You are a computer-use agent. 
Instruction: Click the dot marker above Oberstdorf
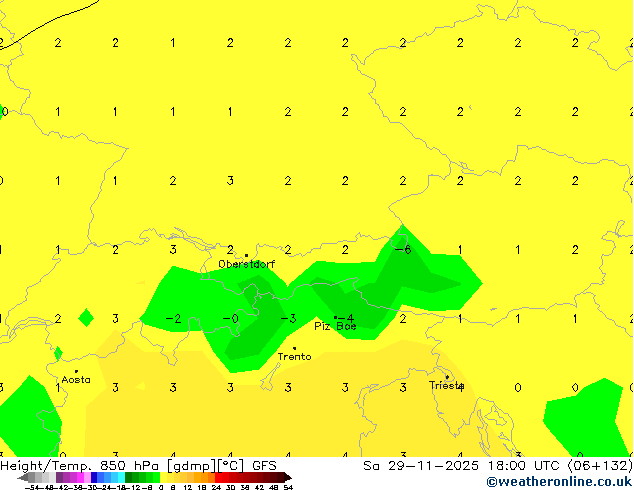(246, 256)
